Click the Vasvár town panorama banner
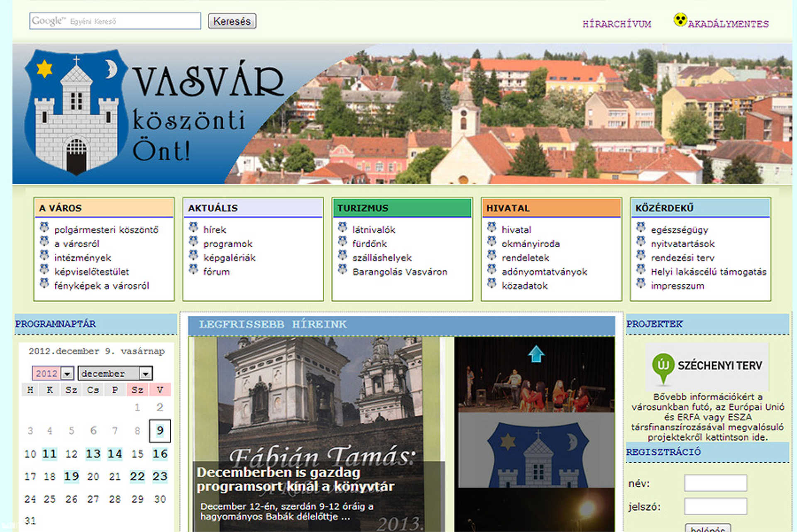Viewport: 797px width, 532px height. [x=402, y=114]
